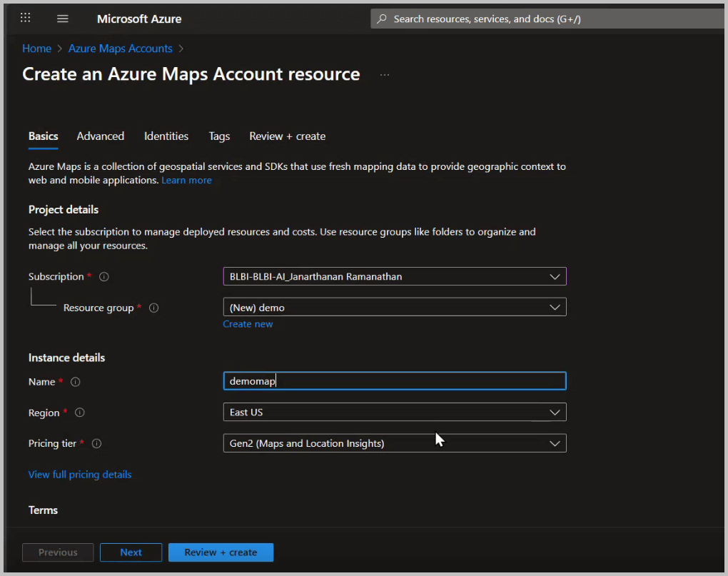Image resolution: width=728 pixels, height=576 pixels.
Task: Select the Tags tab
Action: [219, 136]
